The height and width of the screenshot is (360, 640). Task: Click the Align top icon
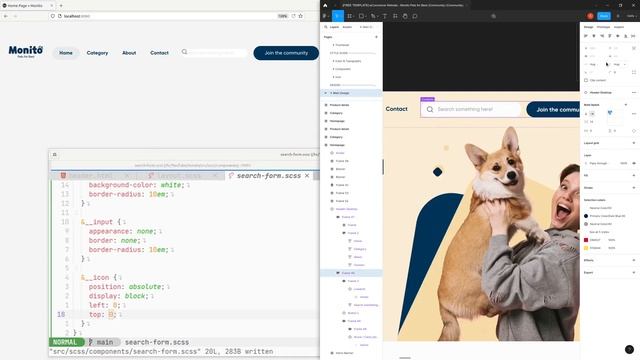(x=609, y=36)
